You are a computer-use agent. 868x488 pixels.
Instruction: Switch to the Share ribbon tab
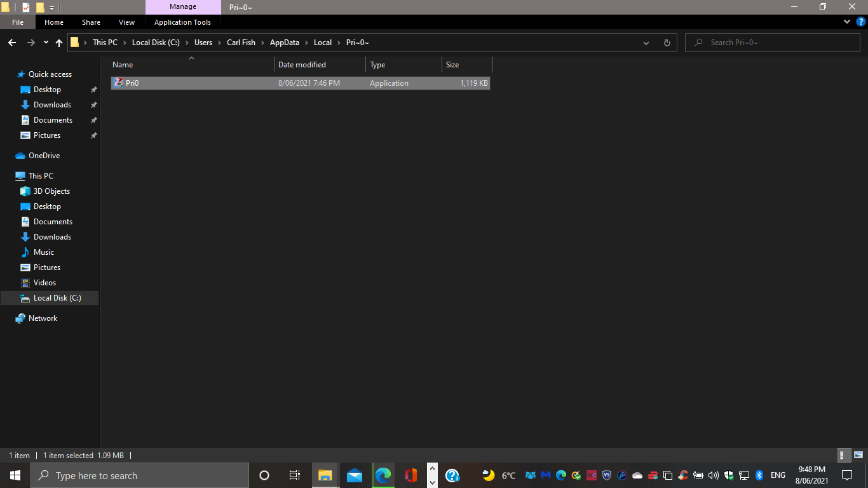pos(91,22)
